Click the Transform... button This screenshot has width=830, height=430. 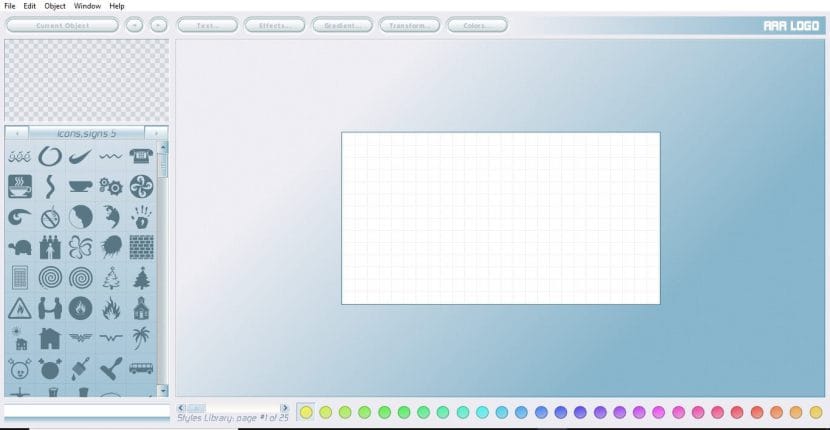pyautogui.click(x=410, y=25)
